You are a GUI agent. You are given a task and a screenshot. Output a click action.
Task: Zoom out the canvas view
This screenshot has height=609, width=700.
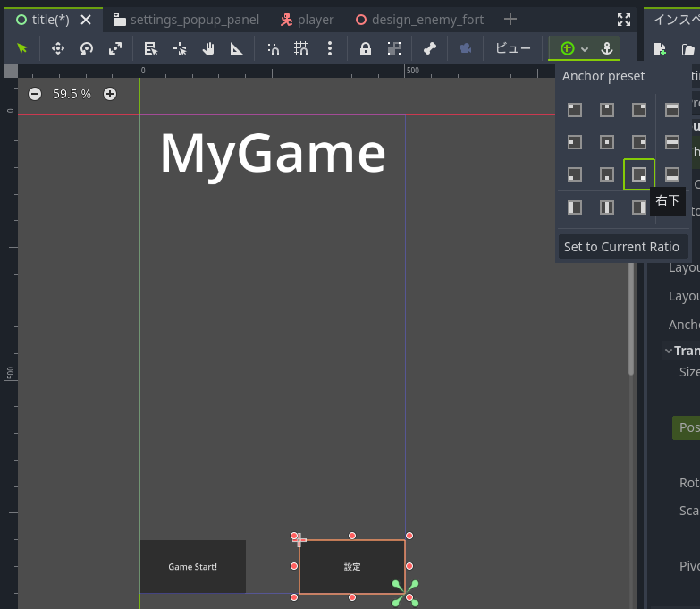35,94
